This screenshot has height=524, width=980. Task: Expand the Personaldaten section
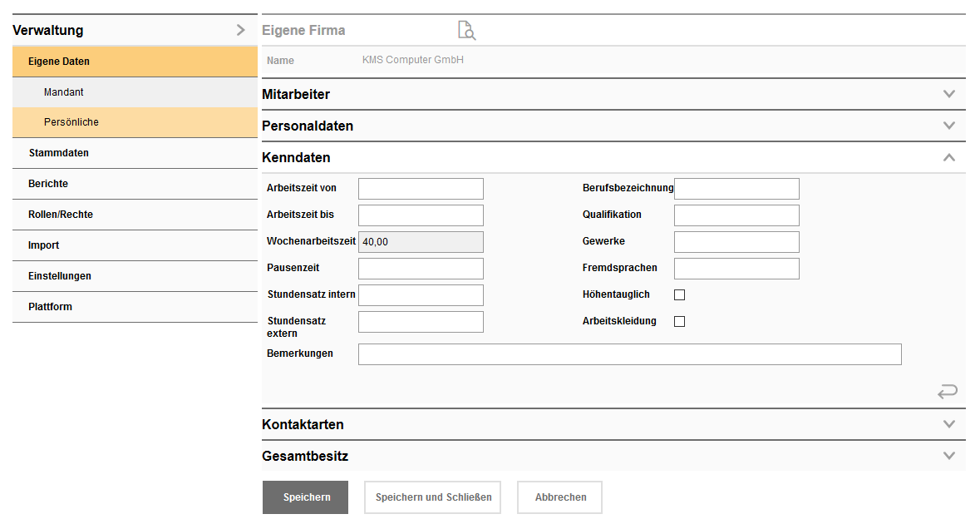coord(948,126)
